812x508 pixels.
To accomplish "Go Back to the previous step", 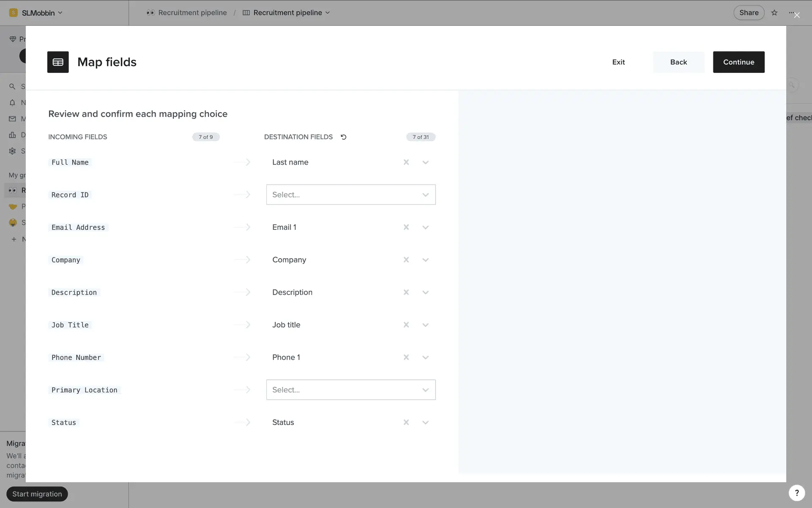I will (678, 62).
